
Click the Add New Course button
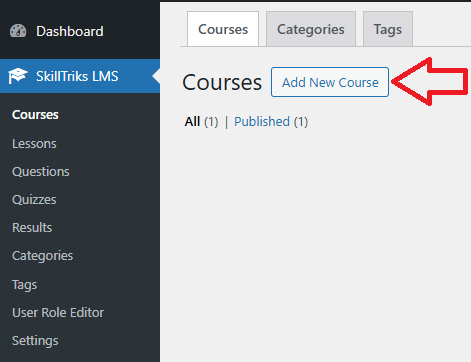point(330,82)
